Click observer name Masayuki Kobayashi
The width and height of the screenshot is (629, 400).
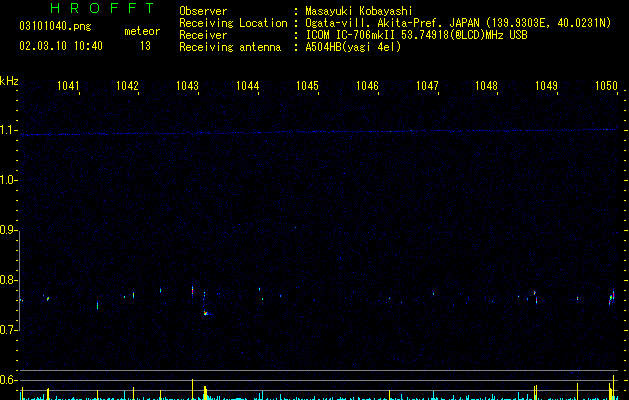pos(359,11)
